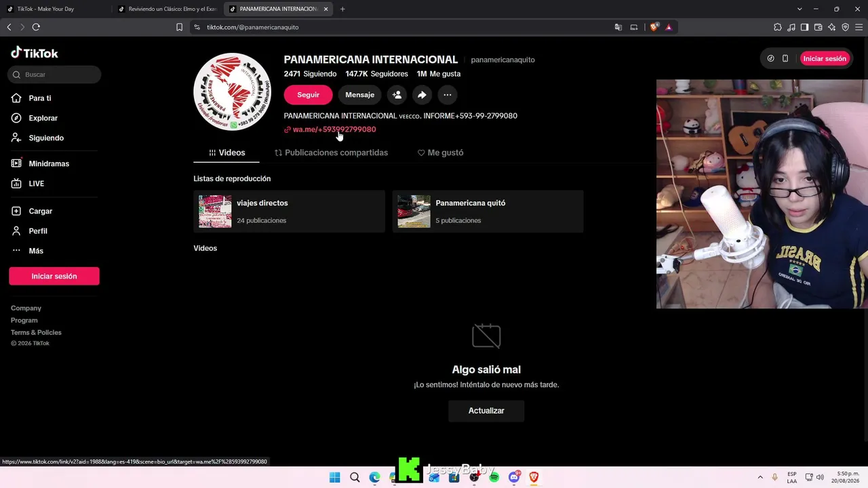Viewport: 868px width, 488px height.
Task: Share the profile with arrow icon
Action: [x=422, y=95]
